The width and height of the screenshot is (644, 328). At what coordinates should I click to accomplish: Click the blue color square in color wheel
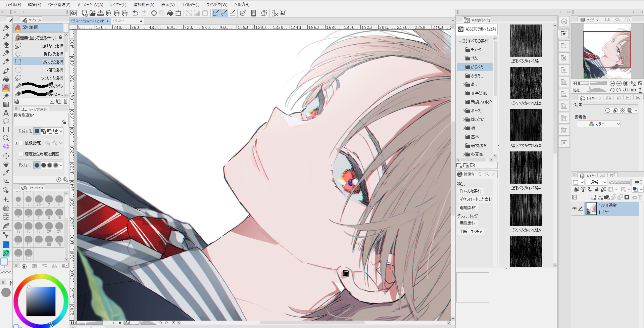(x=41, y=301)
